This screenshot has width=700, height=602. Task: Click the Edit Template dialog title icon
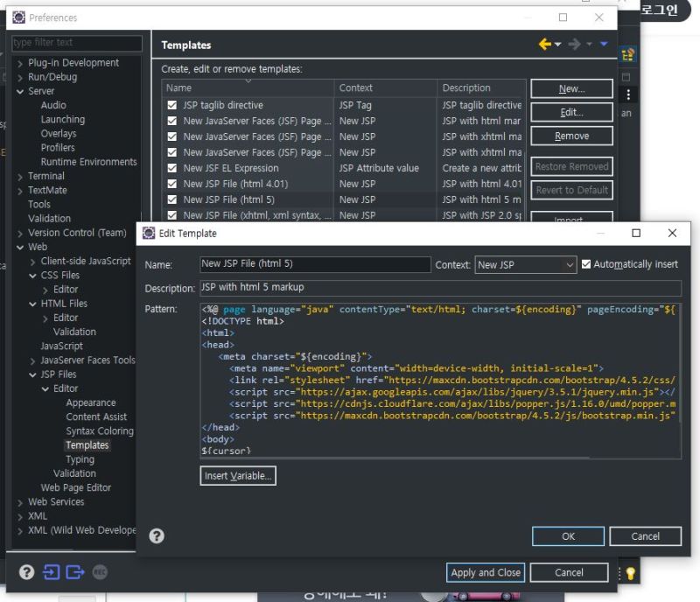(149, 233)
